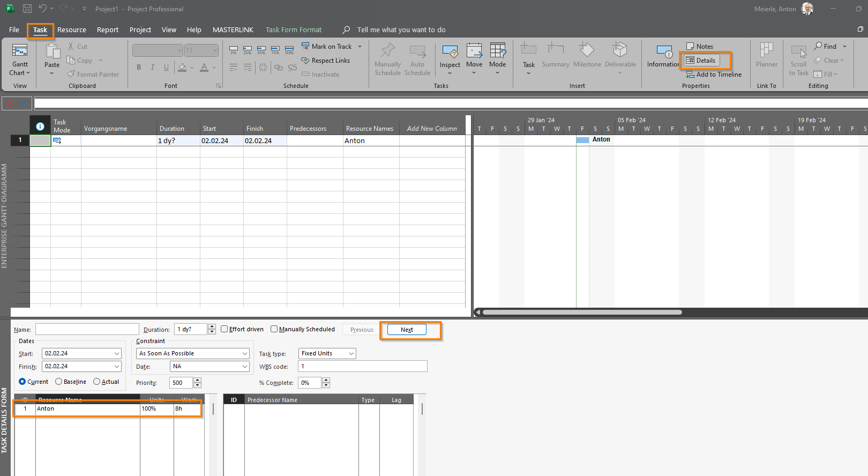This screenshot has height=476, width=868.
Task: Open the Resource ribbon tab
Action: [72, 30]
